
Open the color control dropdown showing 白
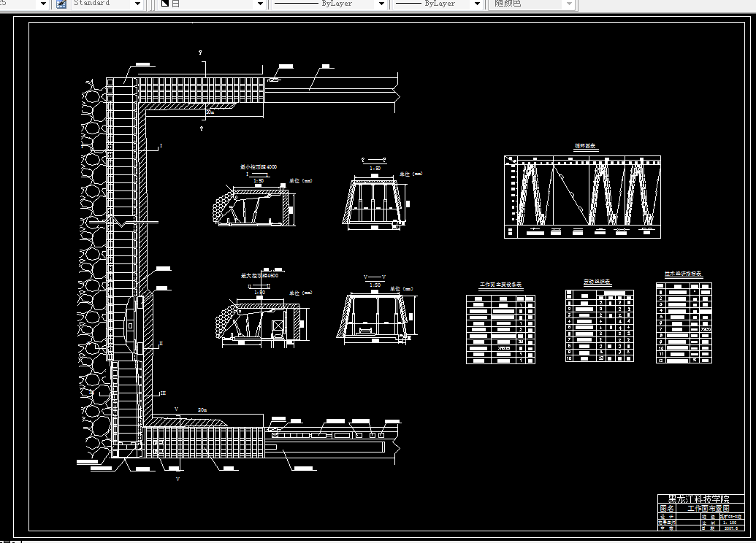pos(260,4)
